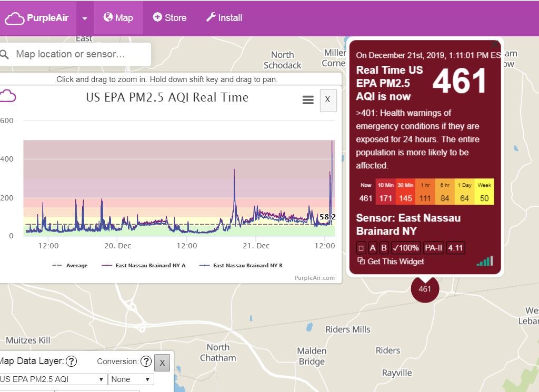This screenshot has height=392, width=539.
Task: Select the 30 Min 145 average cell
Action: pos(405,192)
